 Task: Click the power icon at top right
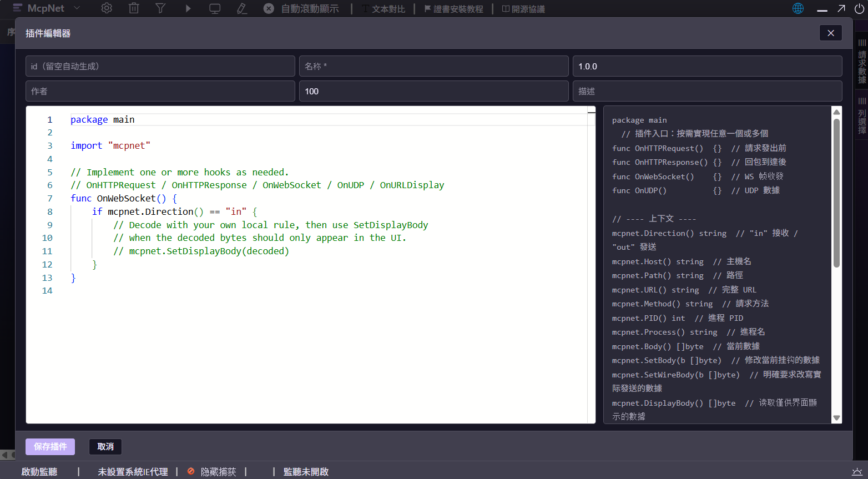pos(859,8)
